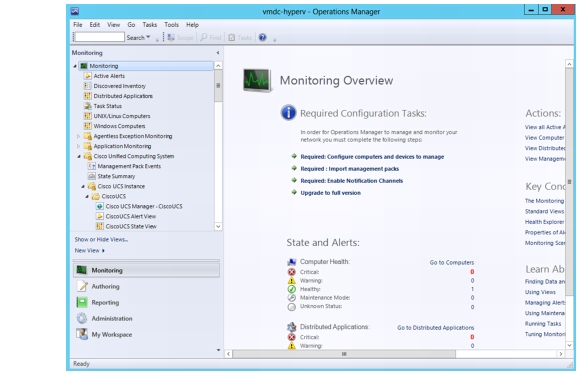The height and width of the screenshot is (375, 580).
Task: Click the CiscoUCS State View icon
Action: [x=100, y=226]
